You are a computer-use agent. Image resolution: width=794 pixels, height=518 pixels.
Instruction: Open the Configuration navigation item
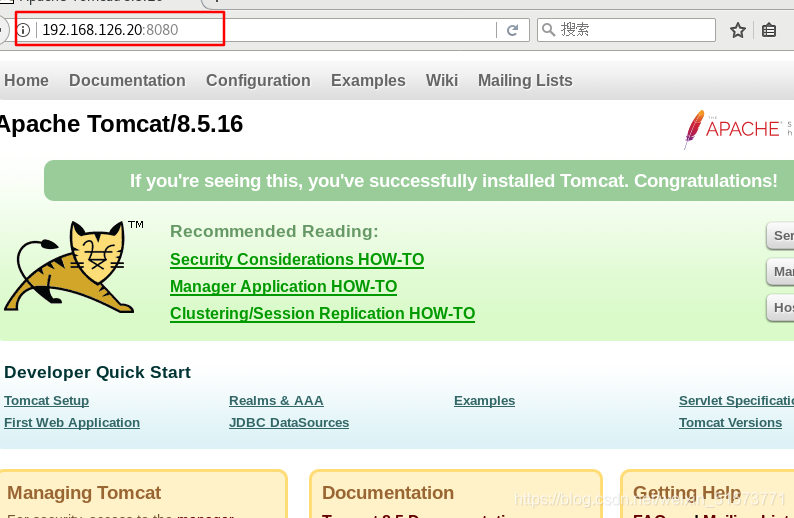click(258, 81)
